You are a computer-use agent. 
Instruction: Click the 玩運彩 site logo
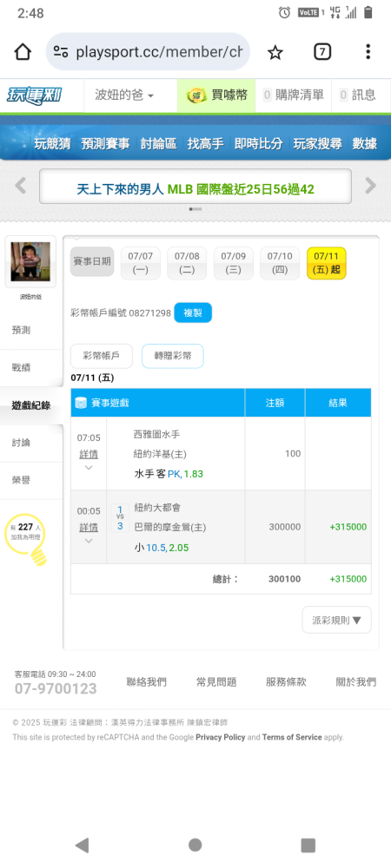(x=35, y=95)
